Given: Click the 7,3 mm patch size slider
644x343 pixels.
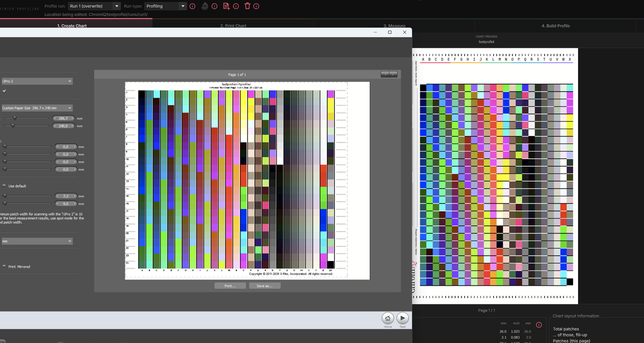Looking at the screenshot, I should click(27, 196).
